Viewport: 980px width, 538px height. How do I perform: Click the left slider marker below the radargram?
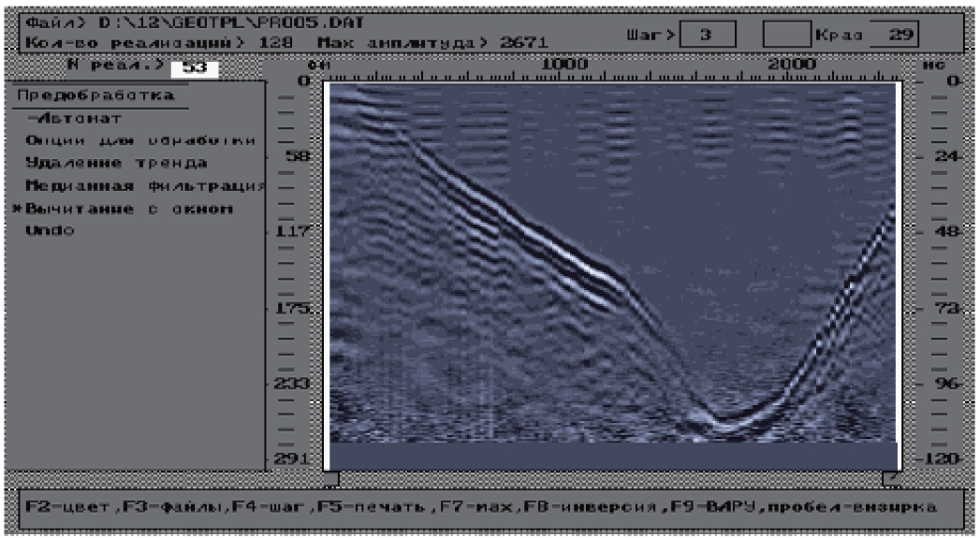coord(329,479)
